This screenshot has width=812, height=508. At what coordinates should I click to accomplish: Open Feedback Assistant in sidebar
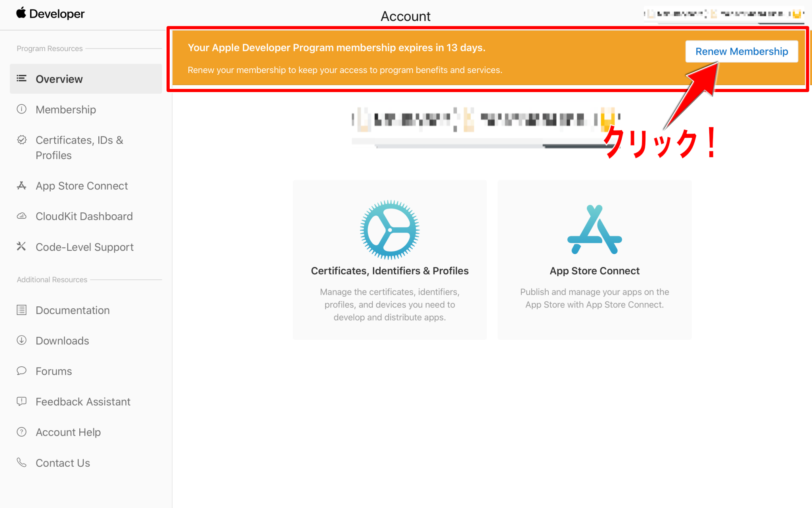click(83, 402)
